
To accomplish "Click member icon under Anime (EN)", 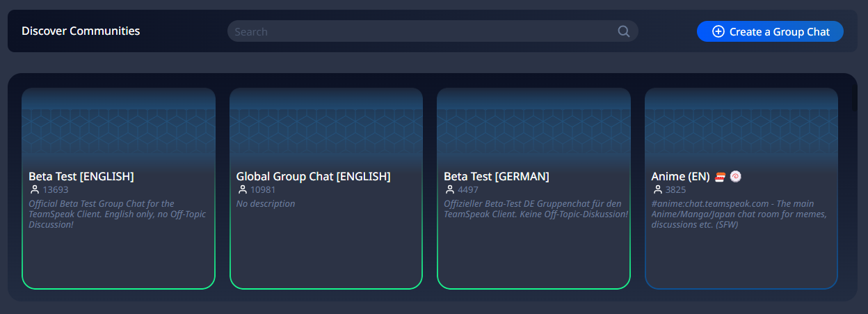I will coord(657,189).
